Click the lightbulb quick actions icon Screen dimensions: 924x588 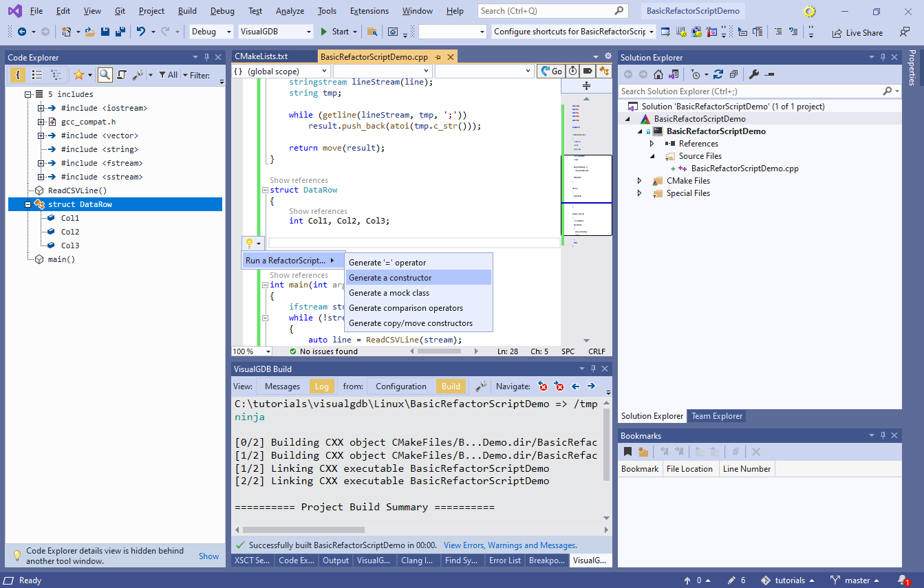(250, 243)
